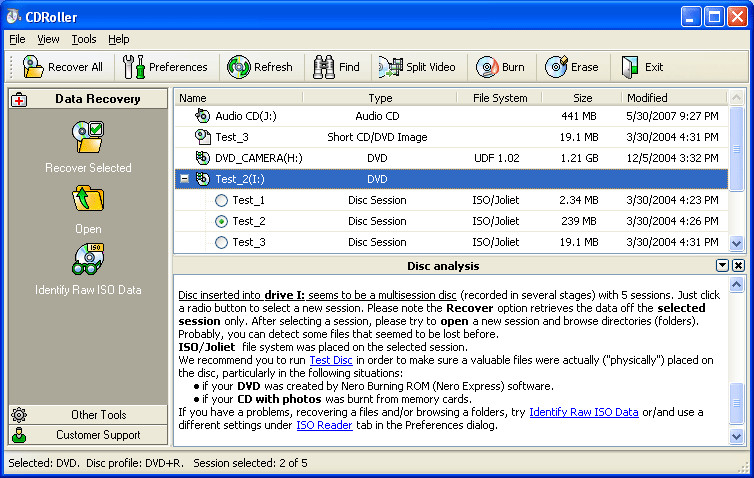
Task: Click the disc list scrollbar thumb
Action: 736,149
